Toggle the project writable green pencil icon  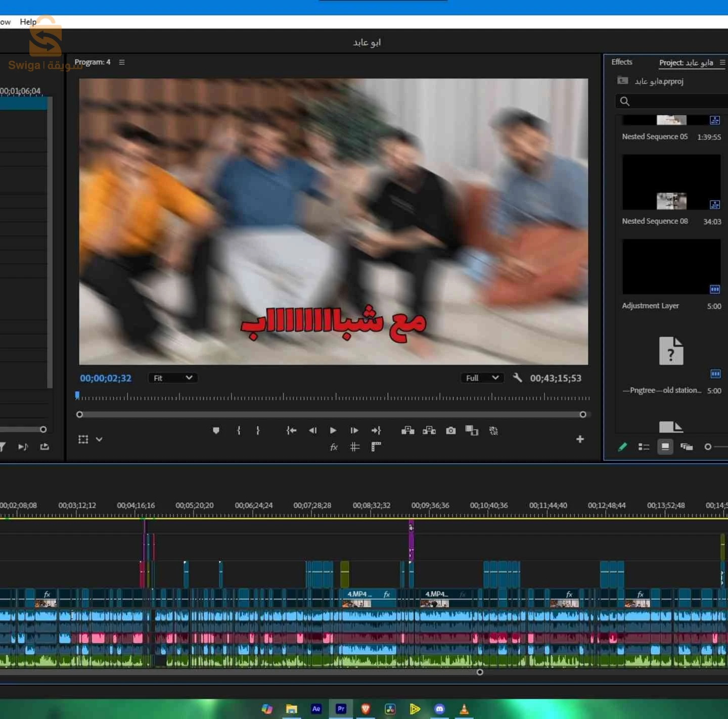[x=622, y=447]
